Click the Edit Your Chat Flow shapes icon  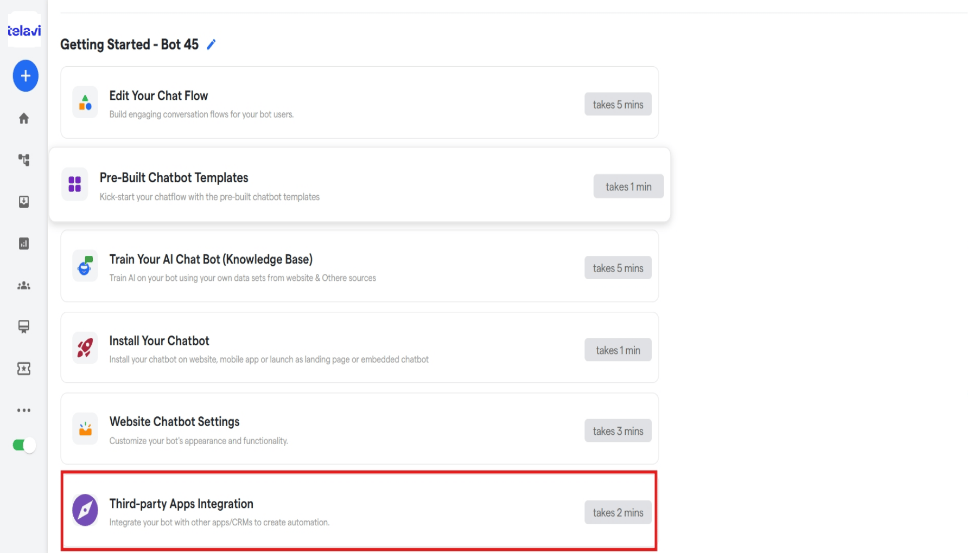pos(85,102)
